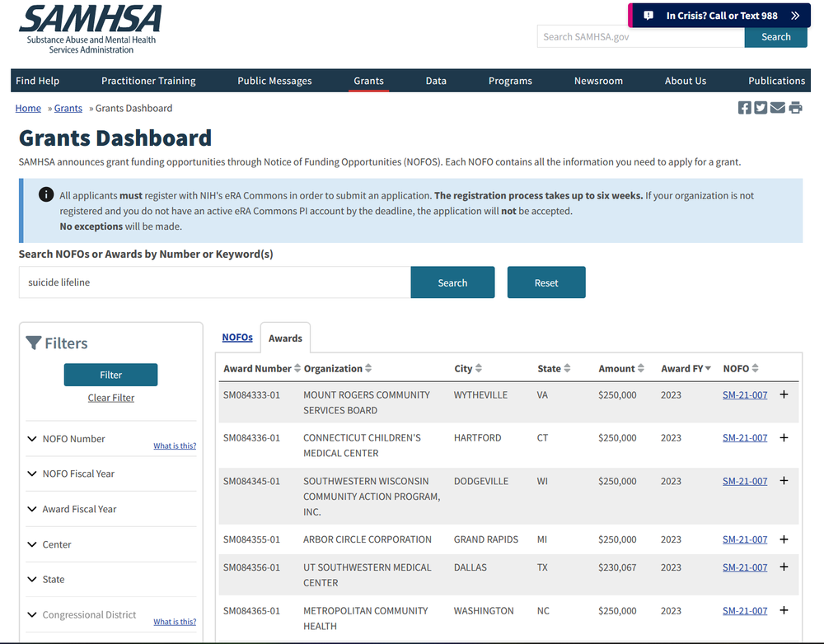Go to Home breadcrumb link

[x=28, y=108]
